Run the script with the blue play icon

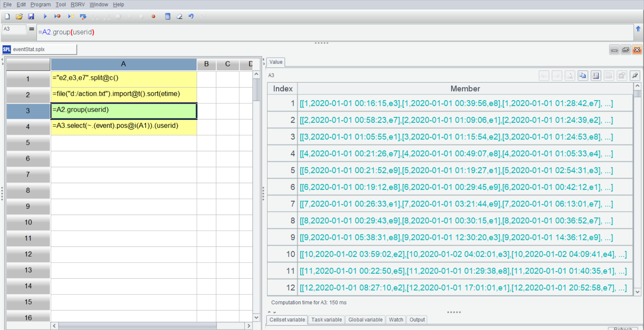pos(45,16)
